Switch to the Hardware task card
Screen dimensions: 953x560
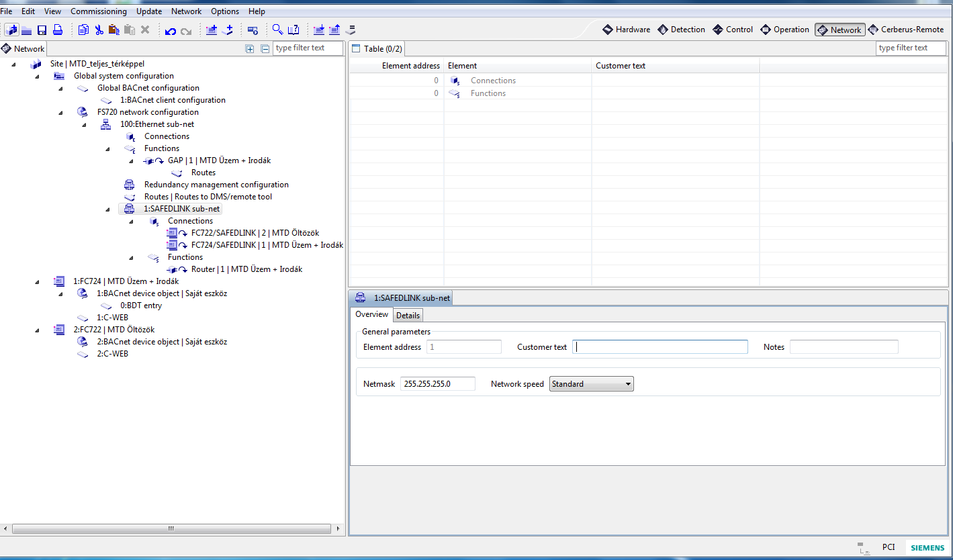[x=626, y=30]
